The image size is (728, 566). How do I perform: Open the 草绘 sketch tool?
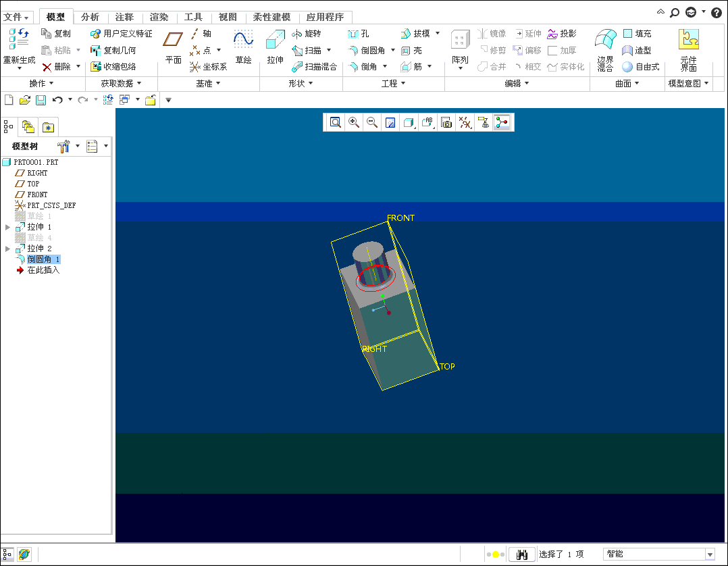243,47
